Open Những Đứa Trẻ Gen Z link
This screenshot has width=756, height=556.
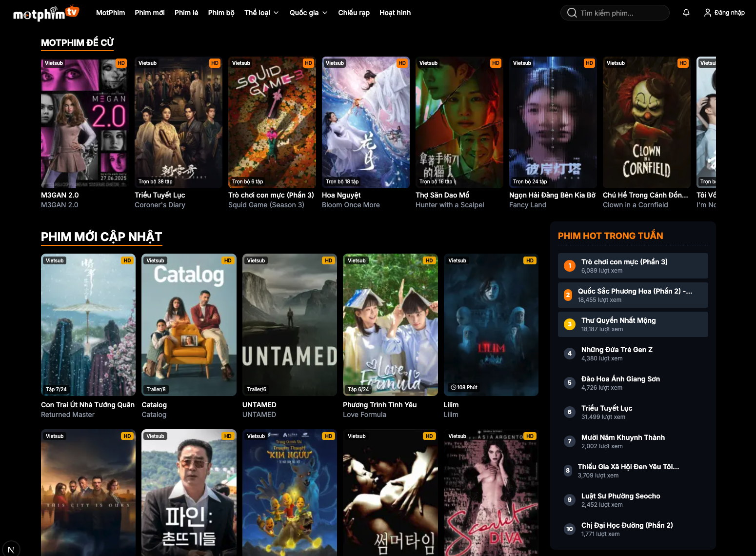617,350
